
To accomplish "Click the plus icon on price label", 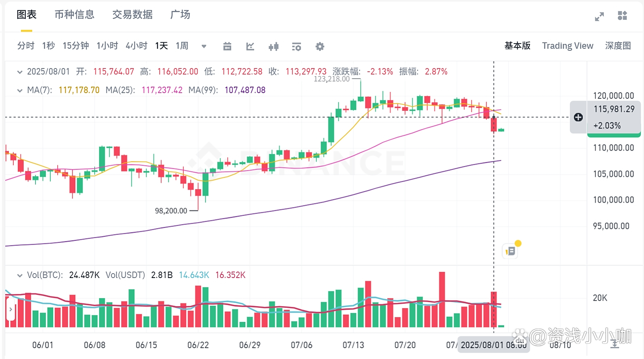I will (x=578, y=117).
